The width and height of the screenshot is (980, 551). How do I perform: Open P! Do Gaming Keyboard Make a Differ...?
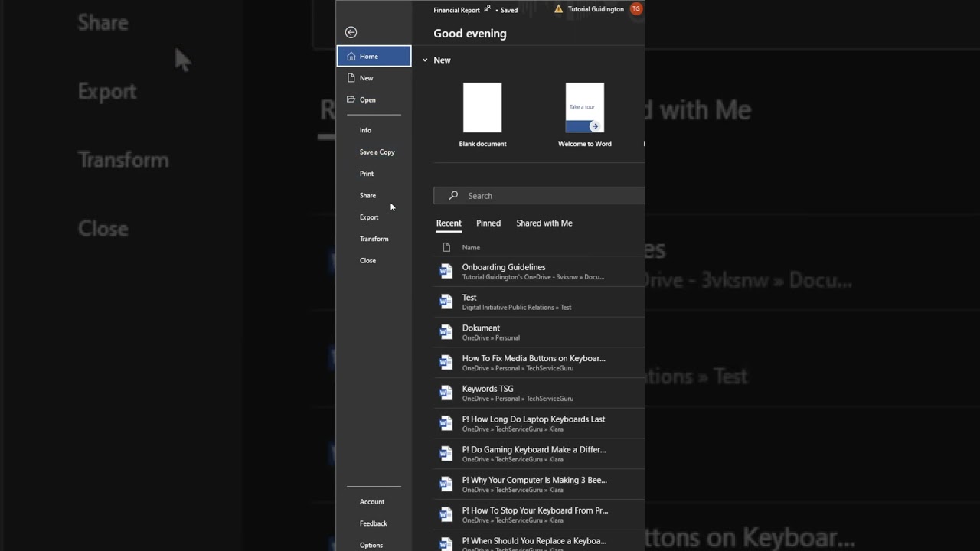539,454
